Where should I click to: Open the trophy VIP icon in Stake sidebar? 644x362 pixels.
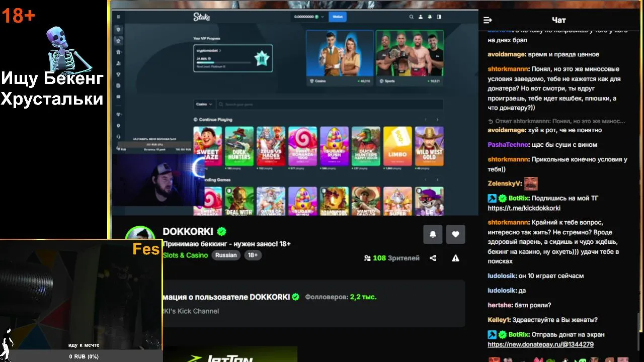118,74
